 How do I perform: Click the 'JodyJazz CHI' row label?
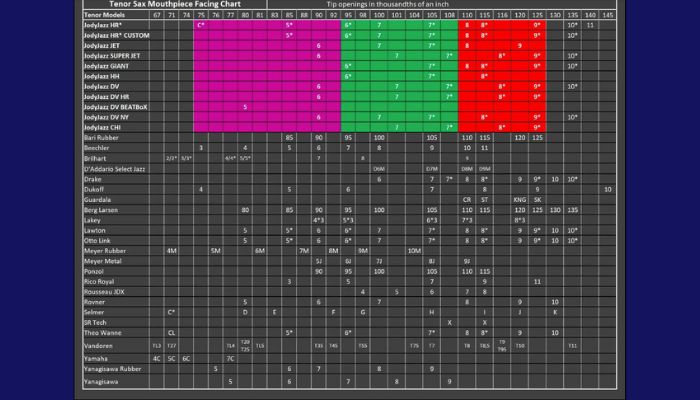point(102,128)
